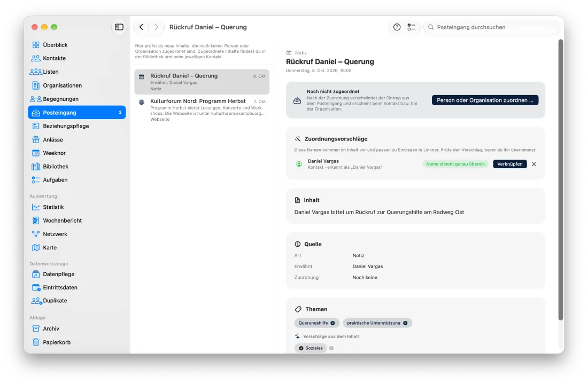Screen dimensions: 588x385
Task: Remove the praktische Unterstützung tag
Action: pyautogui.click(x=405, y=323)
